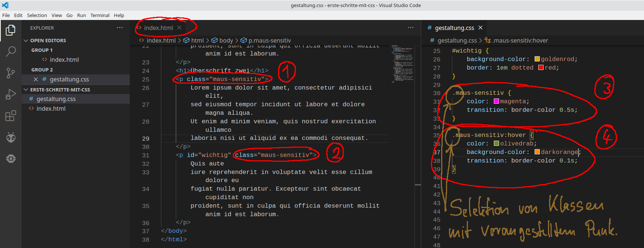Viewport: 644px width, 248px height.
Task: Open the Source Control view
Action: click(x=11, y=73)
